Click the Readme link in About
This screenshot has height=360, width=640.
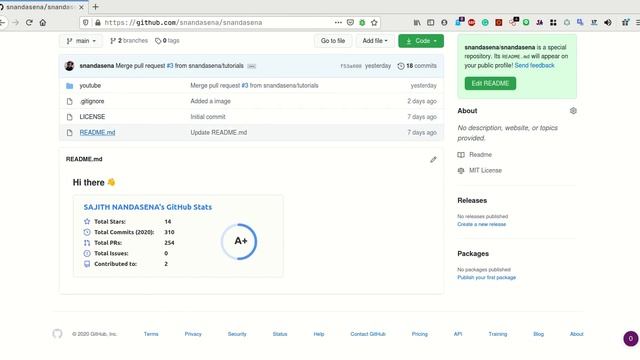point(480,155)
